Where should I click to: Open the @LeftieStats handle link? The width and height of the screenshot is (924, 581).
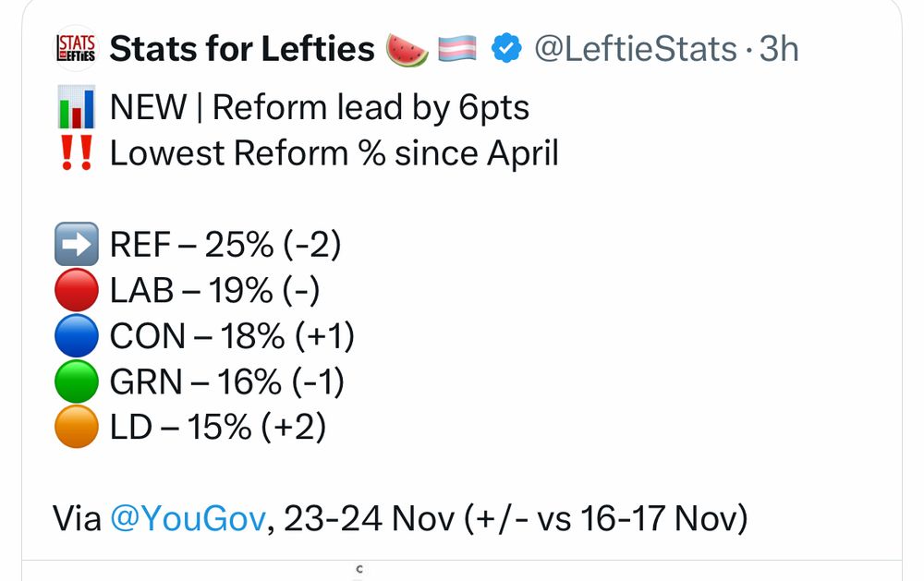[x=636, y=48]
